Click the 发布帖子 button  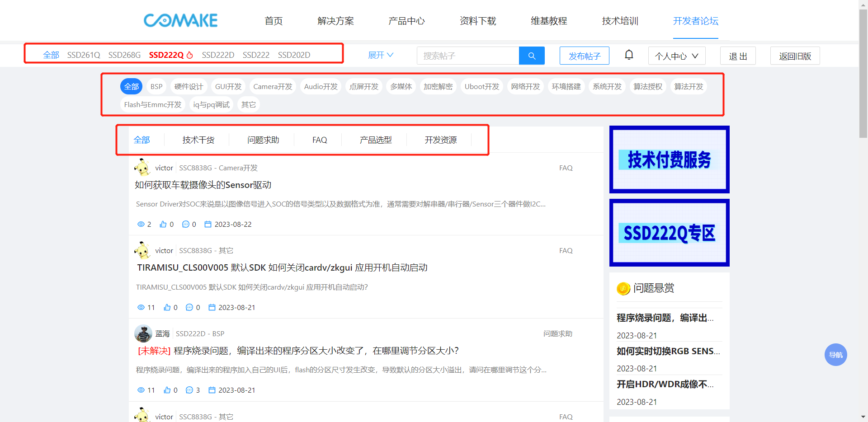[x=584, y=56]
